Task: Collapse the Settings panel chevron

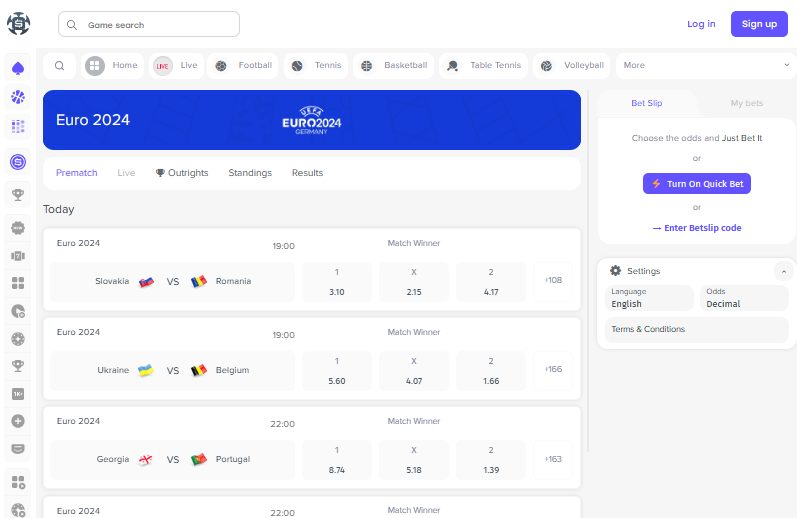Action: [x=783, y=271]
